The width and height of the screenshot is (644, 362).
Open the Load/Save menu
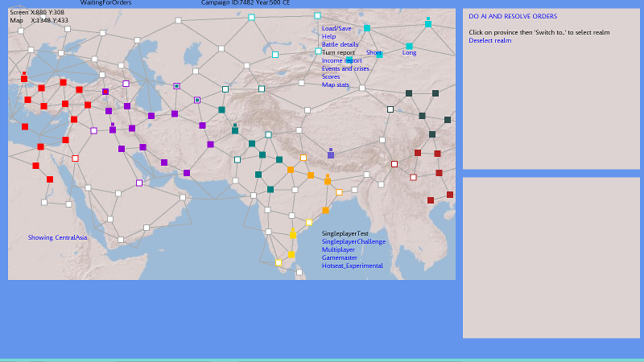coord(336,28)
